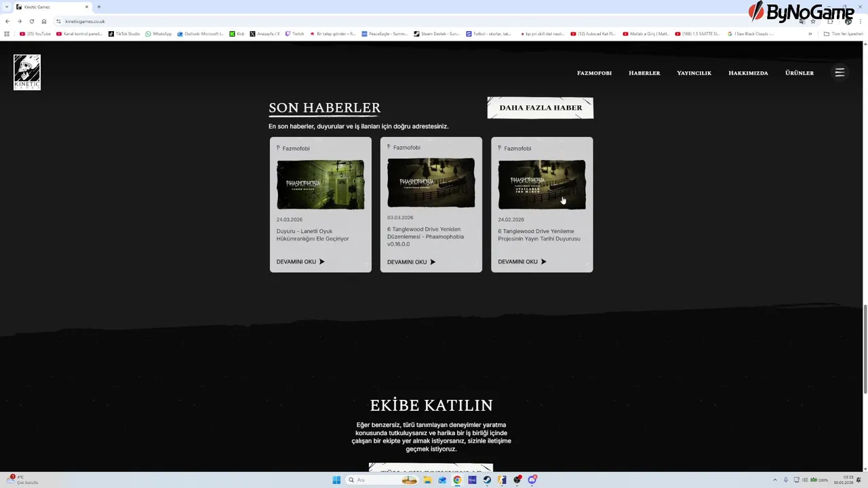Click the EKİBE KATILIN heading

[x=431, y=405]
